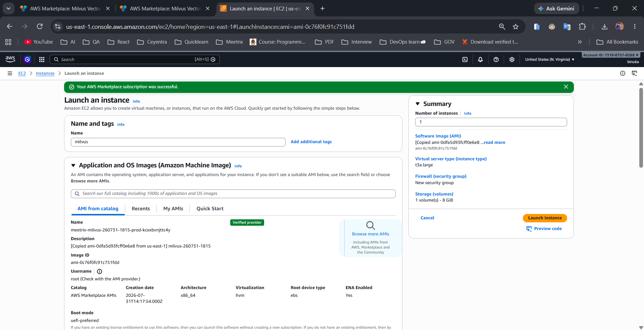Viewport: 644px width, 330px height.
Task: Open the DevOps learn bookmark folder
Action: [403, 42]
